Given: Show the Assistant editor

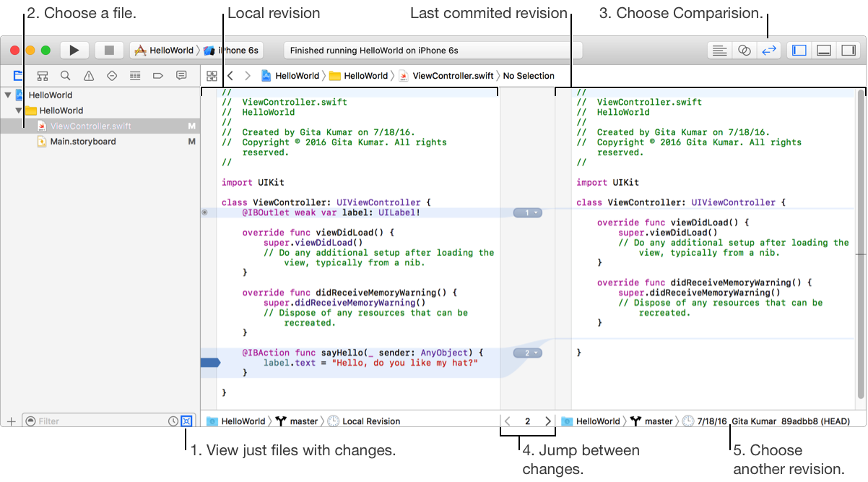Looking at the screenshot, I should pyautogui.click(x=744, y=51).
